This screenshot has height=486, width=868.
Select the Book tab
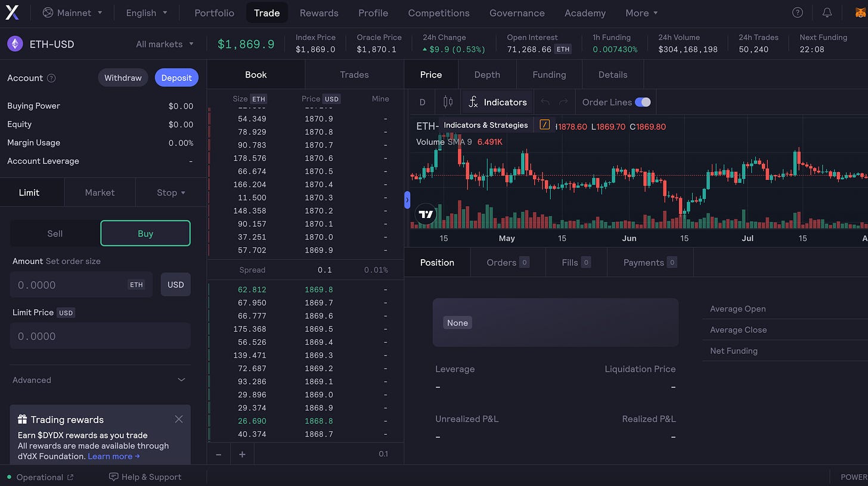[256, 74]
